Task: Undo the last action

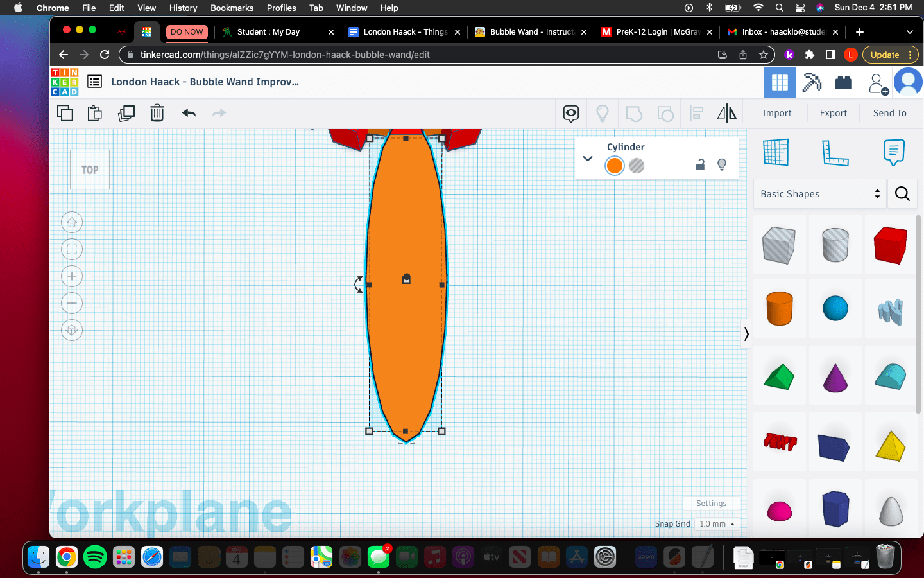Action: pyautogui.click(x=189, y=113)
